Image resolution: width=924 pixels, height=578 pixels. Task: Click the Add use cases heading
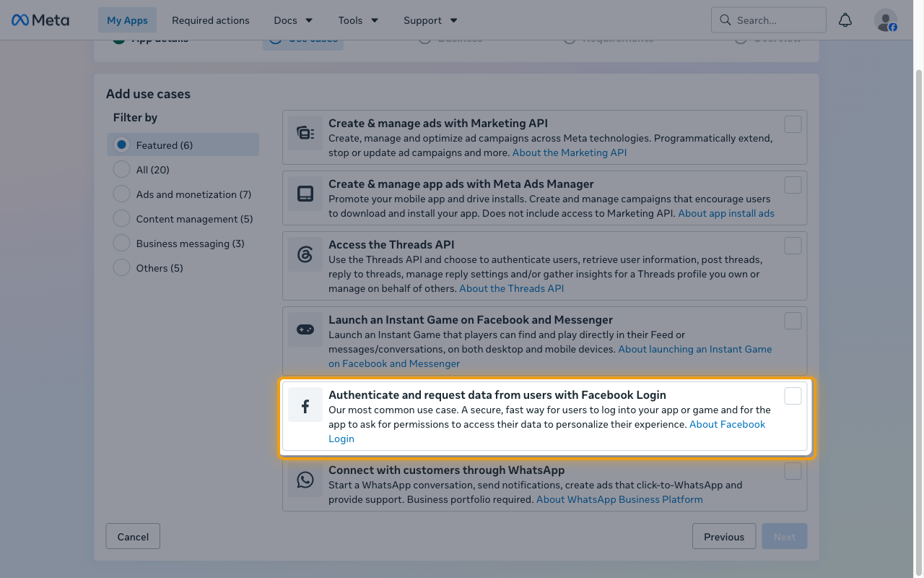tap(148, 94)
